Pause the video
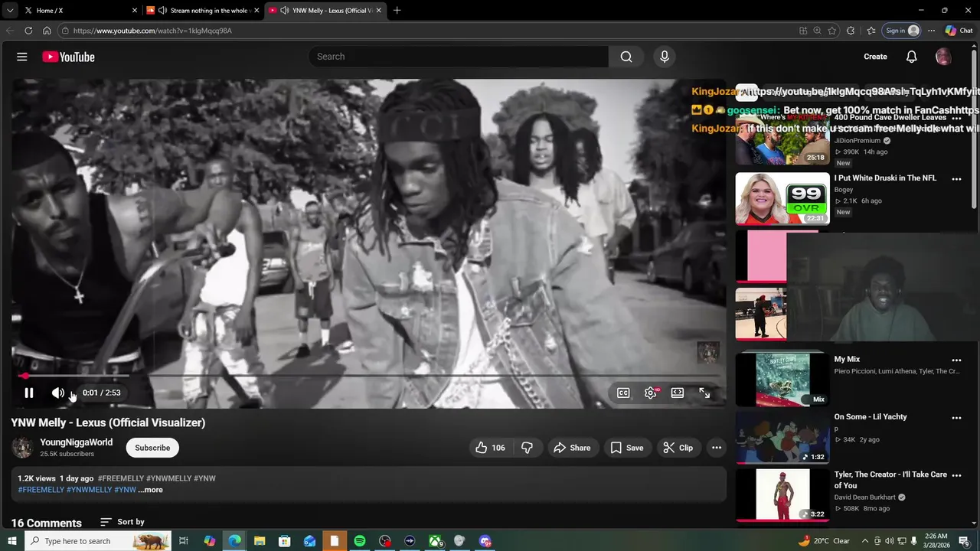This screenshot has height=551, width=980. 29,393
